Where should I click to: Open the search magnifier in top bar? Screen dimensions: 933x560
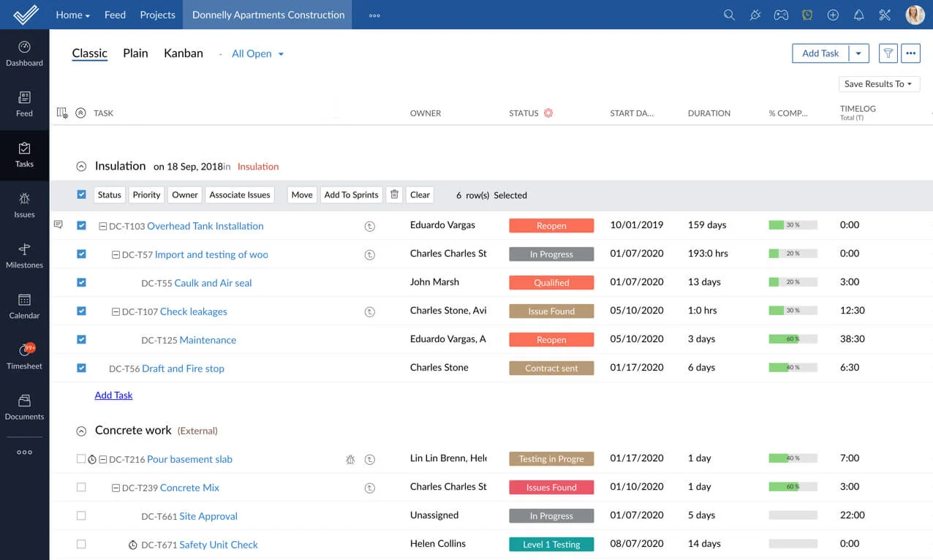(729, 15)
